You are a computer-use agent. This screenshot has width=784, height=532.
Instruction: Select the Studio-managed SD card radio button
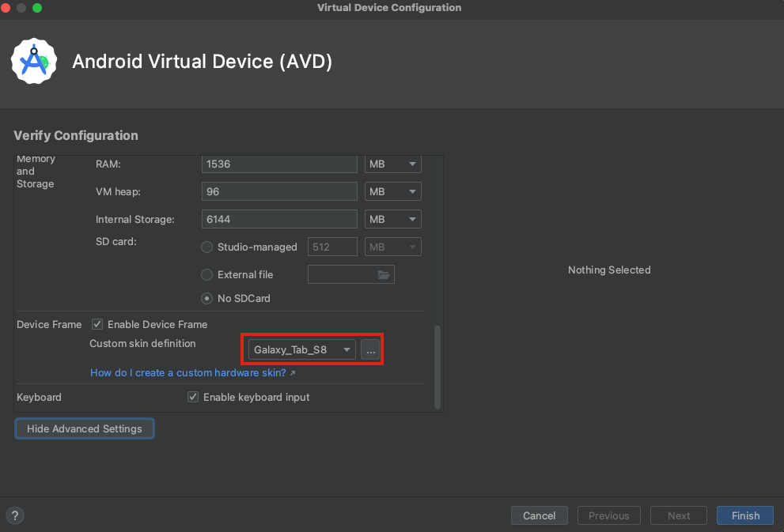[x=206, y=247]
